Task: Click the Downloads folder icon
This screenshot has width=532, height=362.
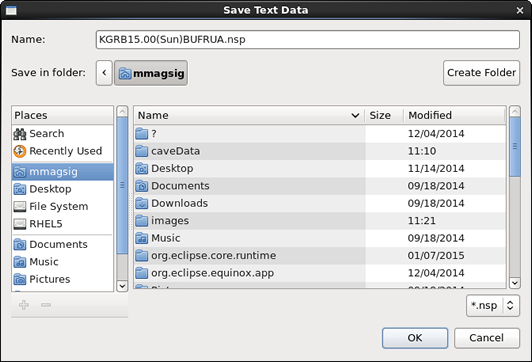Action: [x=141, y=203]
